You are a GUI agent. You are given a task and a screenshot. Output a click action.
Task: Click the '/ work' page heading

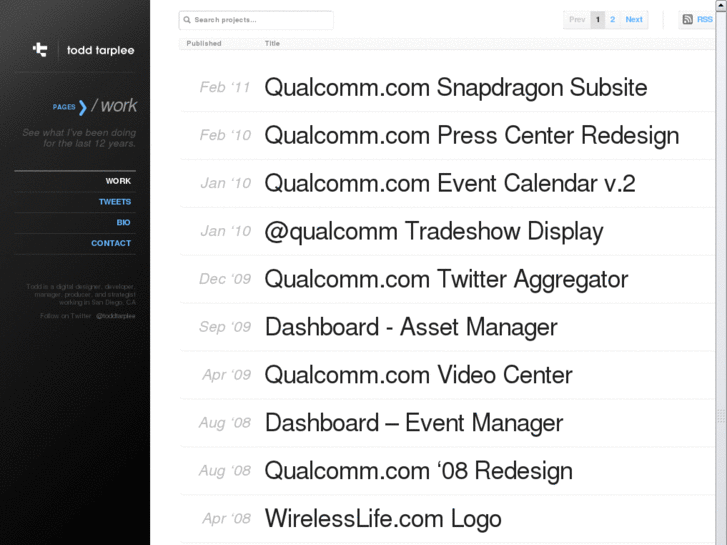(x=114, y=106)
